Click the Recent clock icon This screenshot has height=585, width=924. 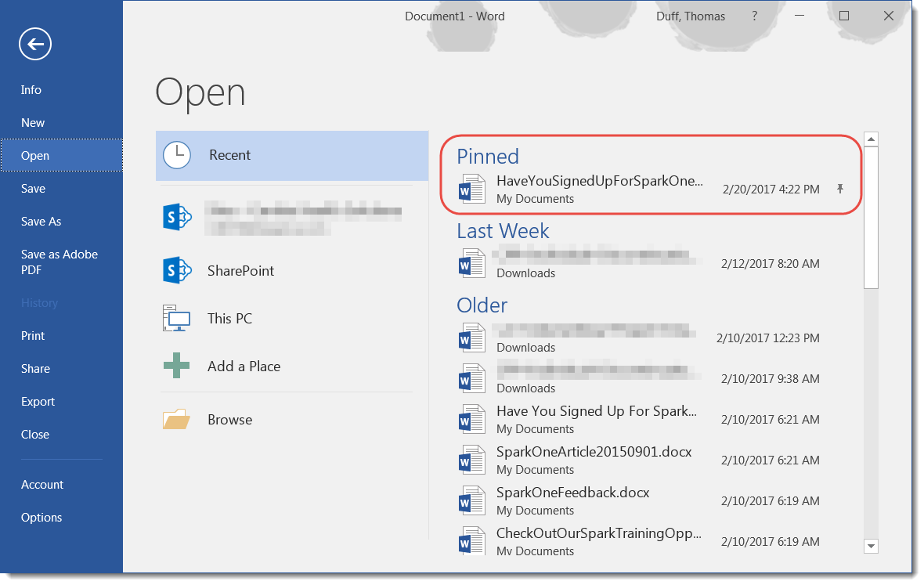pos(177,155)
